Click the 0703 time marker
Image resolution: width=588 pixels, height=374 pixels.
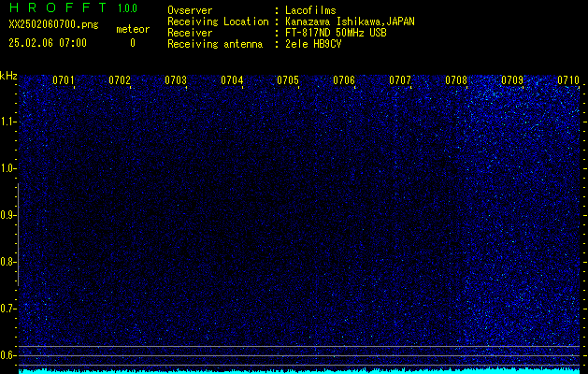coord(176,80)
